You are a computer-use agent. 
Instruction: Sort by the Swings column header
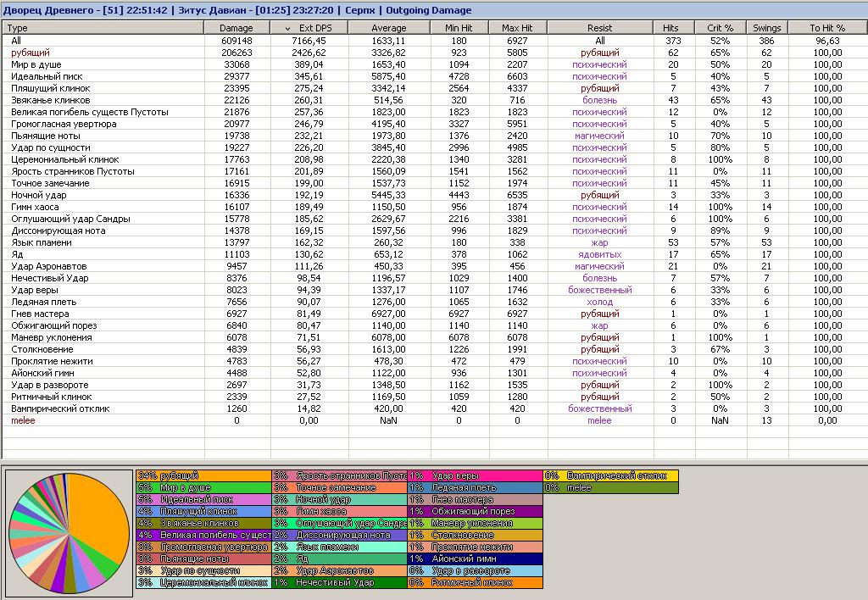tap(766, 28)
